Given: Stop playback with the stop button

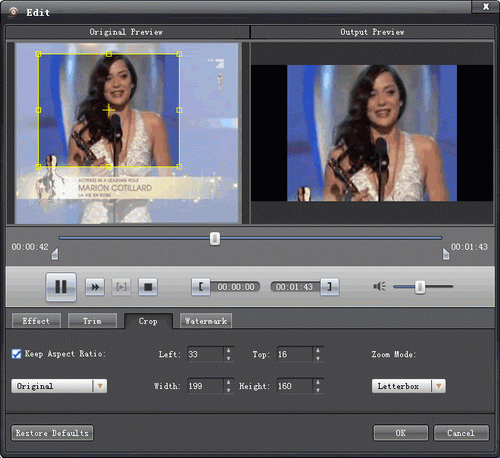Looking at the screenshot, I should point(148,287).
